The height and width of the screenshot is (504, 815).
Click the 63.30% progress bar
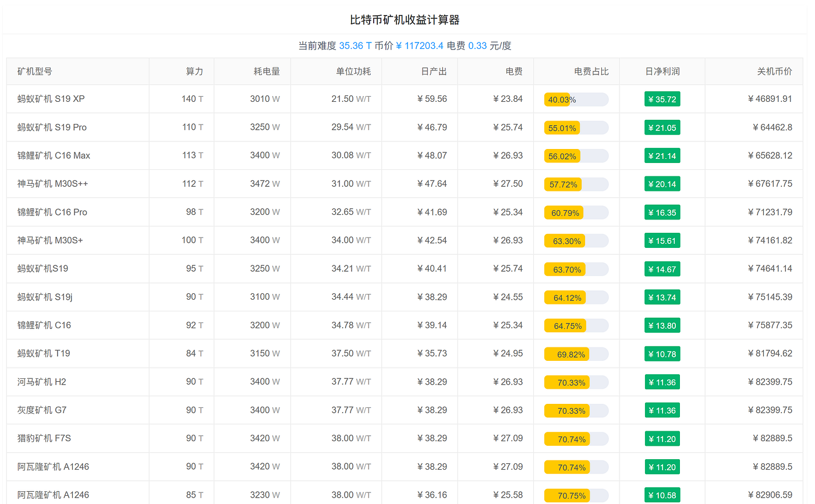tap(576, 241)
